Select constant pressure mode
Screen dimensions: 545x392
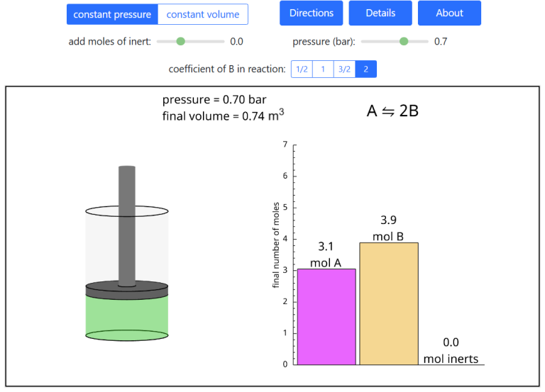click(112, 14)
